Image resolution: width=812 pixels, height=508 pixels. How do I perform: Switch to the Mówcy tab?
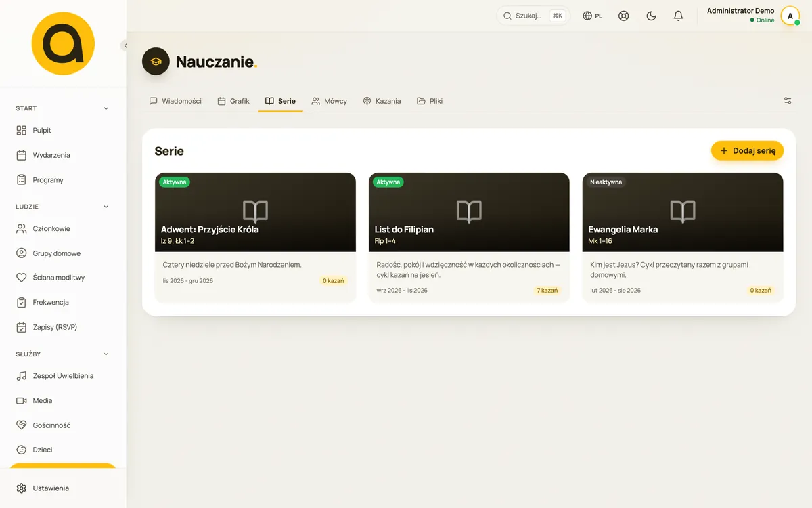click(329, 101)
